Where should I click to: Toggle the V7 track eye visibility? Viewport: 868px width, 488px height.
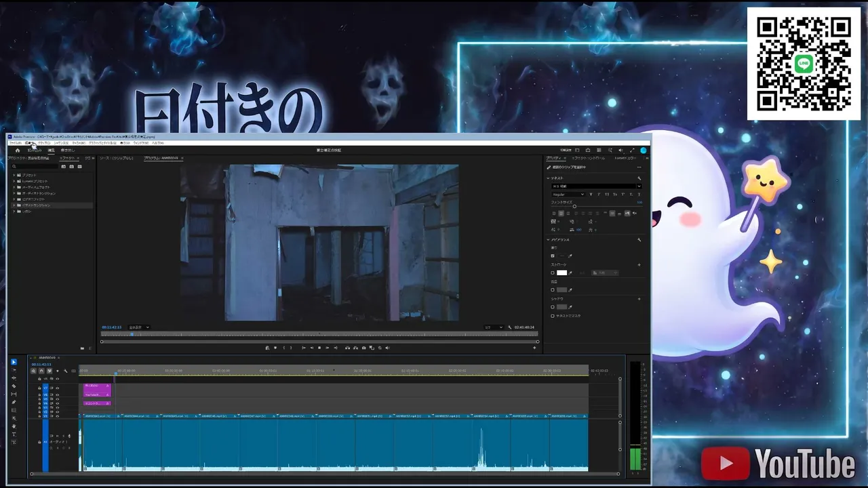[57, 388]
